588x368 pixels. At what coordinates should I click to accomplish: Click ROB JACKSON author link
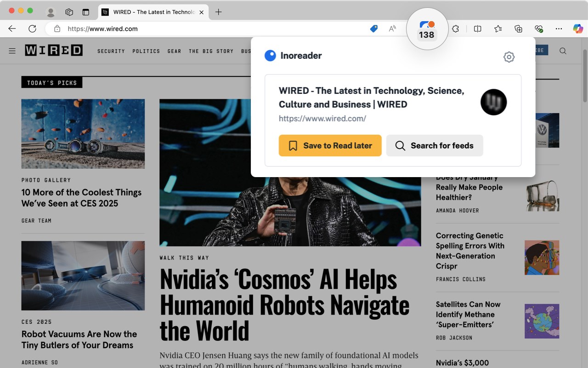(x=454, y=338)
